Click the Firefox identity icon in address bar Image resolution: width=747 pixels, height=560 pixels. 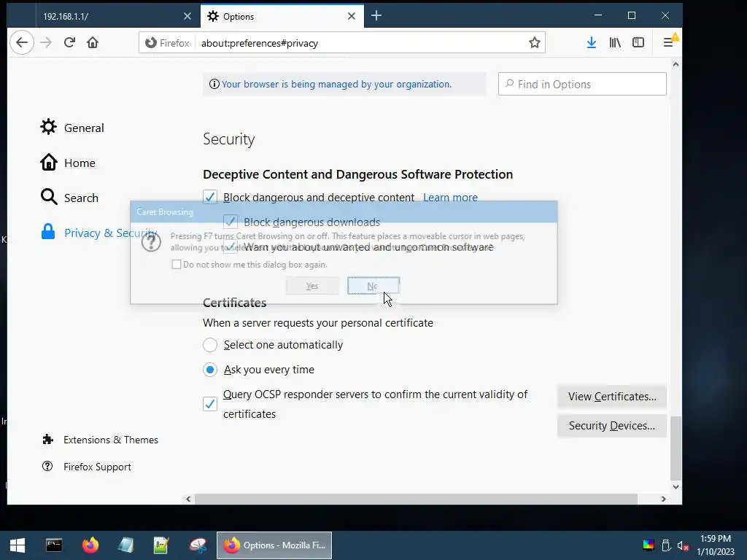[167, 43]
